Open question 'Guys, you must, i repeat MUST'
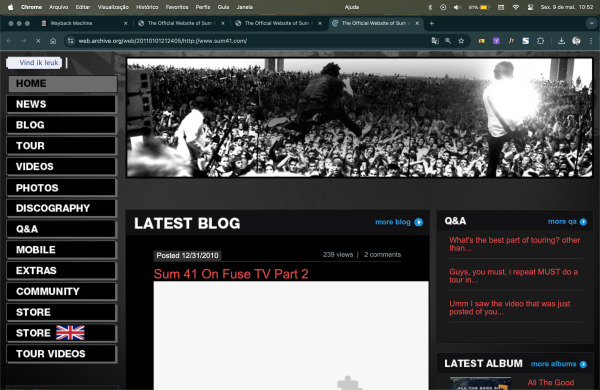This screenshot has width=600, height=390. (514, 276)
